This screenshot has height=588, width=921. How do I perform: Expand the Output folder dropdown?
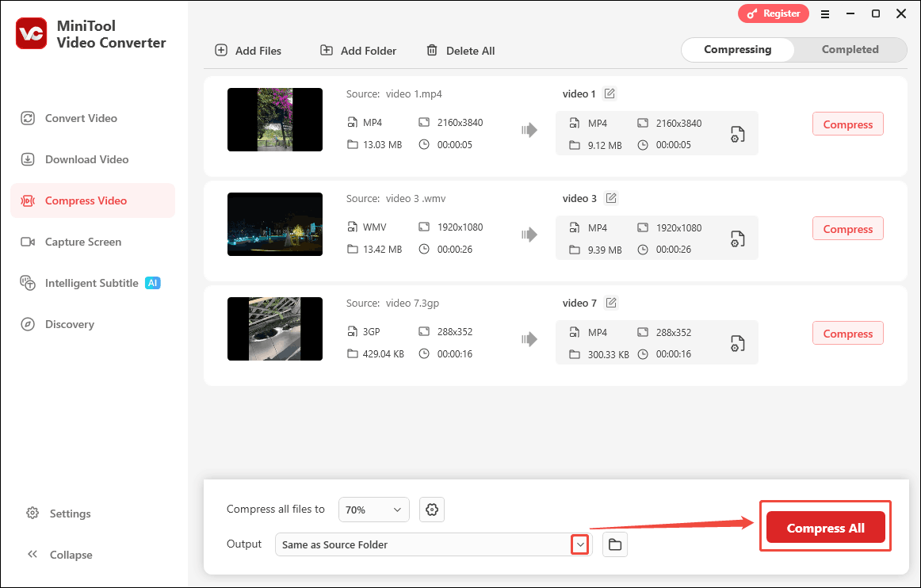(579, 544)
